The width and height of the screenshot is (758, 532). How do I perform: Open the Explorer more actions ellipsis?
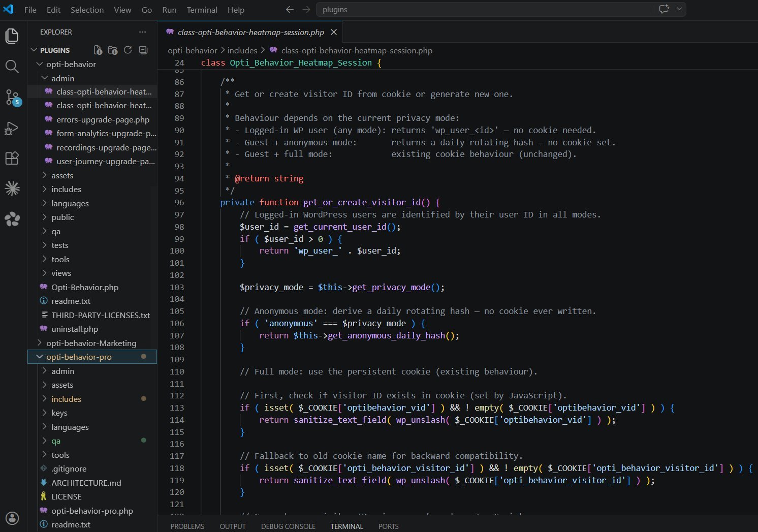tap(142, 32)
